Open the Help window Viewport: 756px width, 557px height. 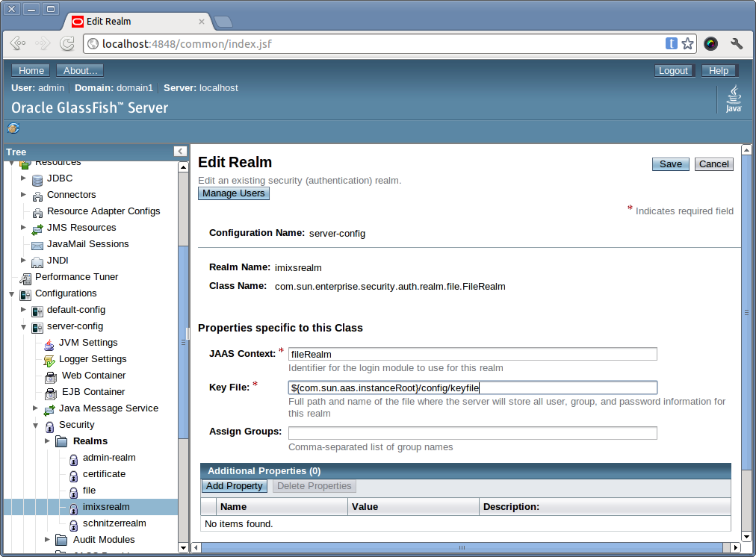pos(719,70)
